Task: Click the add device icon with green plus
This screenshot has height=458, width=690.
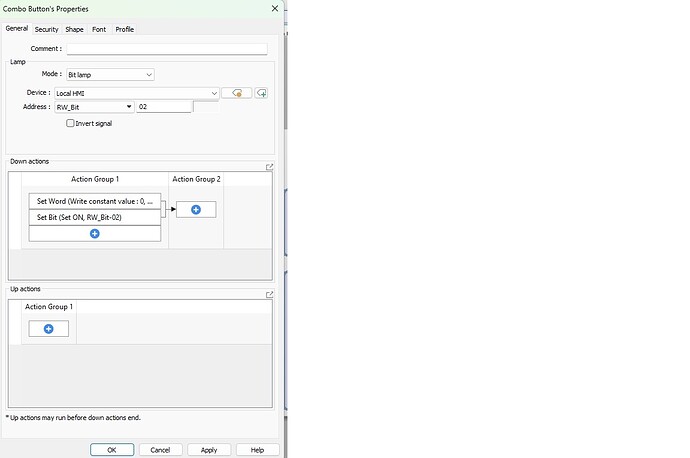Action: (261, 93)
